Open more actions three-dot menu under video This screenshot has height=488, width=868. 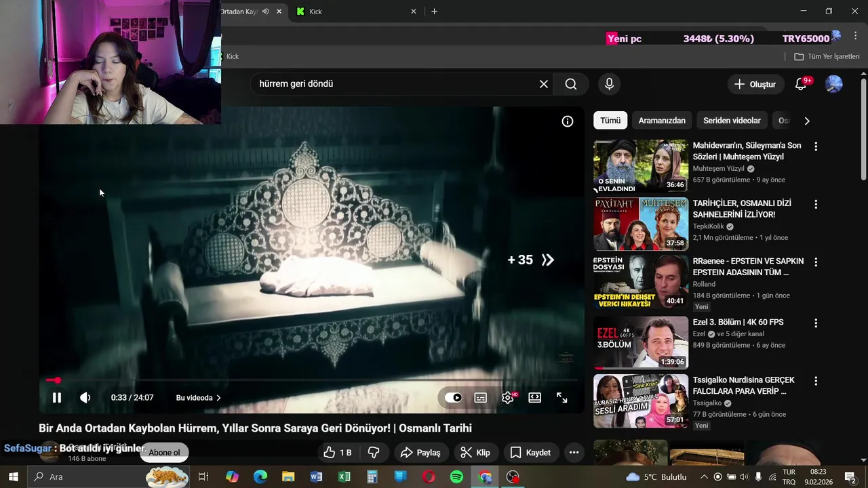574,452
